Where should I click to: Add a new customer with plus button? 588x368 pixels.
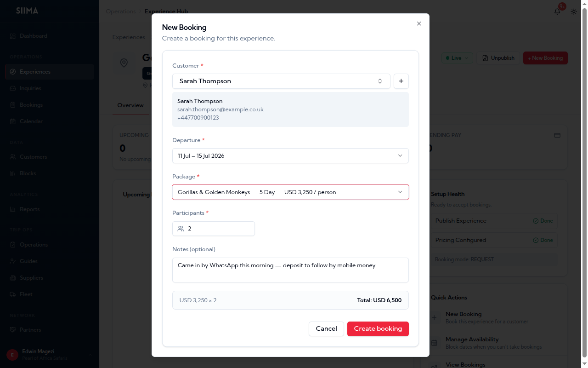click(401, 81)
